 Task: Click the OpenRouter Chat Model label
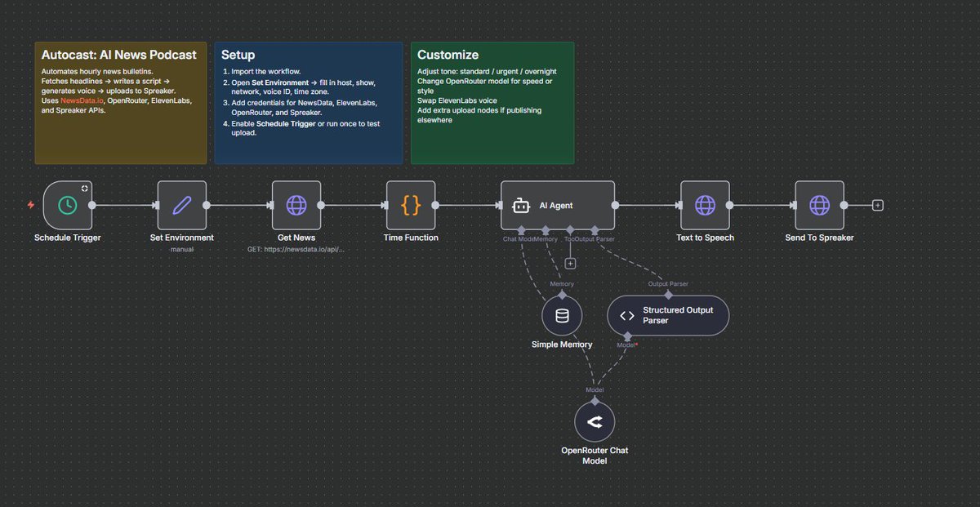click(595, 456)
